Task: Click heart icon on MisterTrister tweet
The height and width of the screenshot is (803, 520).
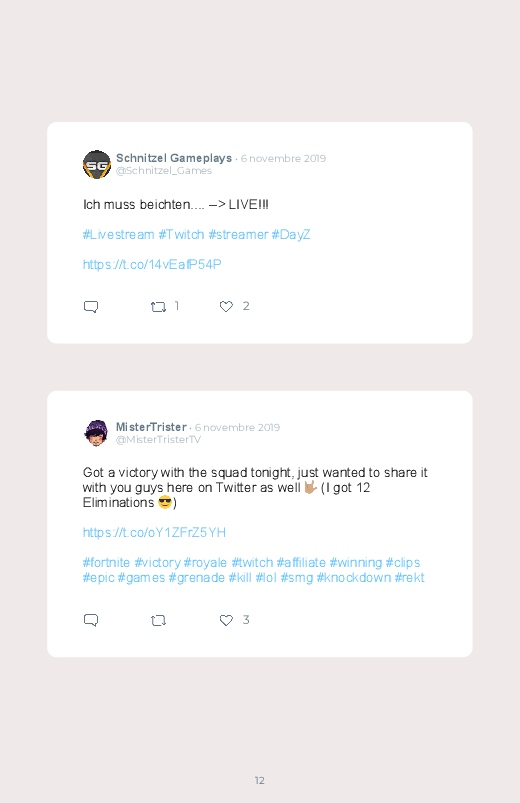Action: coord(226,620)
